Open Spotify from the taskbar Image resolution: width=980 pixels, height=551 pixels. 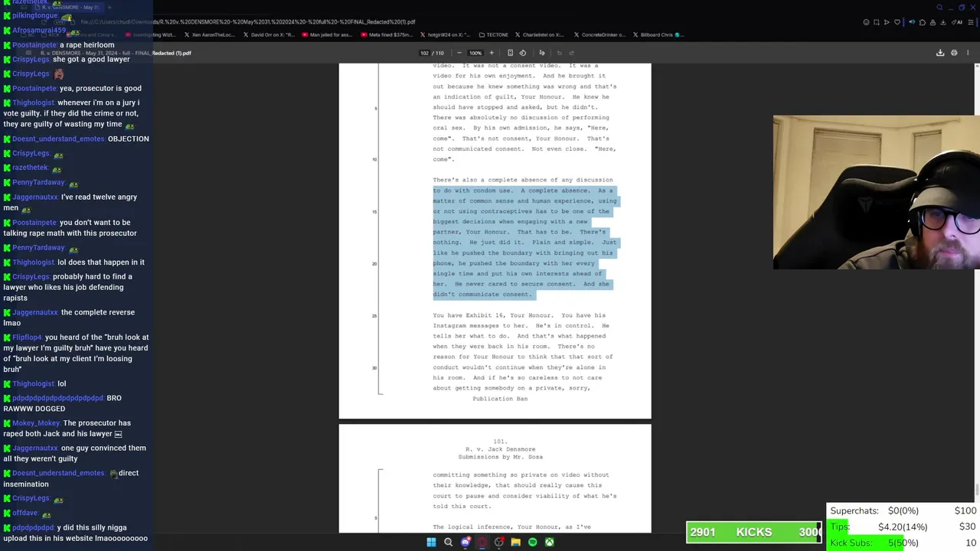pos(532,542)
